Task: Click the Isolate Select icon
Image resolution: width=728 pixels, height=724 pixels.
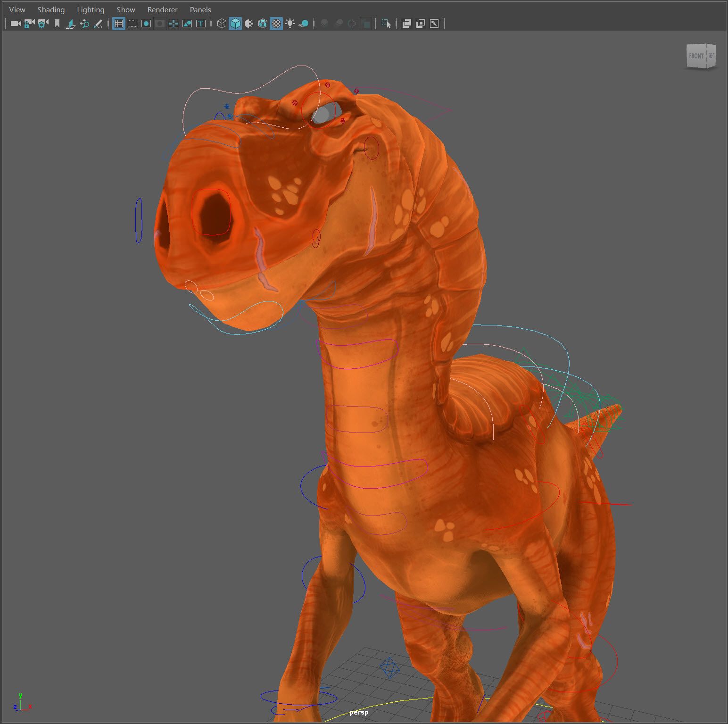Action: [x=386, y=24]
